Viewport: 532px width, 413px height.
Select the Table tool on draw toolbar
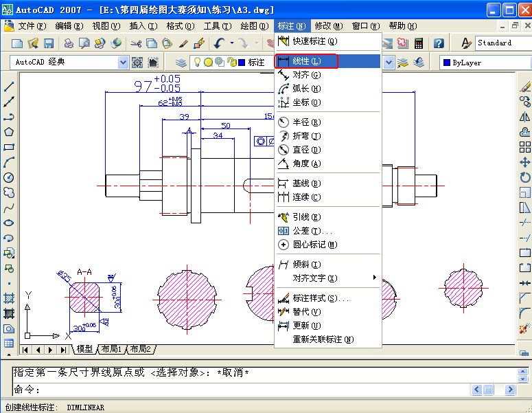tap(9, 343)
